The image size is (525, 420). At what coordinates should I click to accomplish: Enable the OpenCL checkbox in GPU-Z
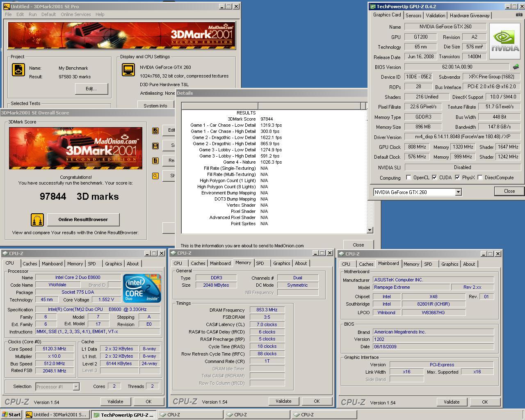click(409, 178)
